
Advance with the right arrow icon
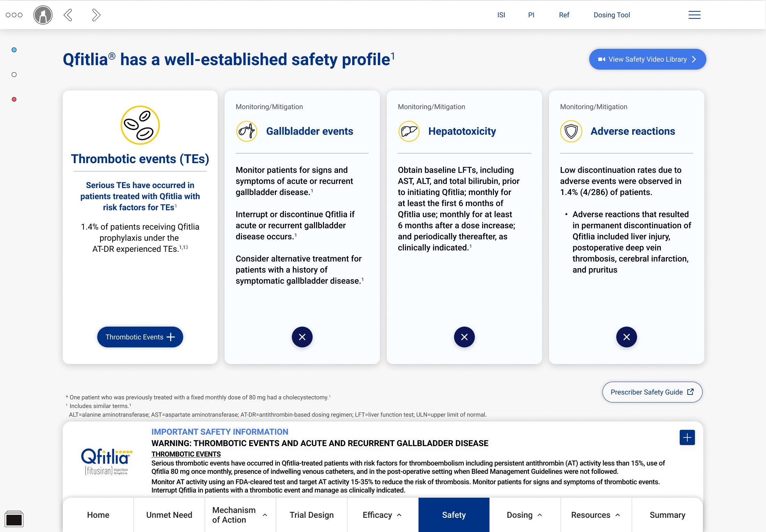[96, 15]
